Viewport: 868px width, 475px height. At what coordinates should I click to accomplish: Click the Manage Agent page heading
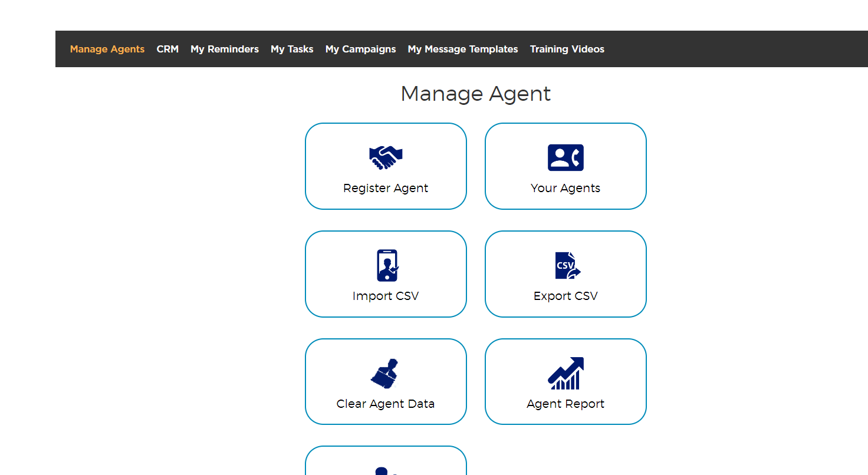476,94
